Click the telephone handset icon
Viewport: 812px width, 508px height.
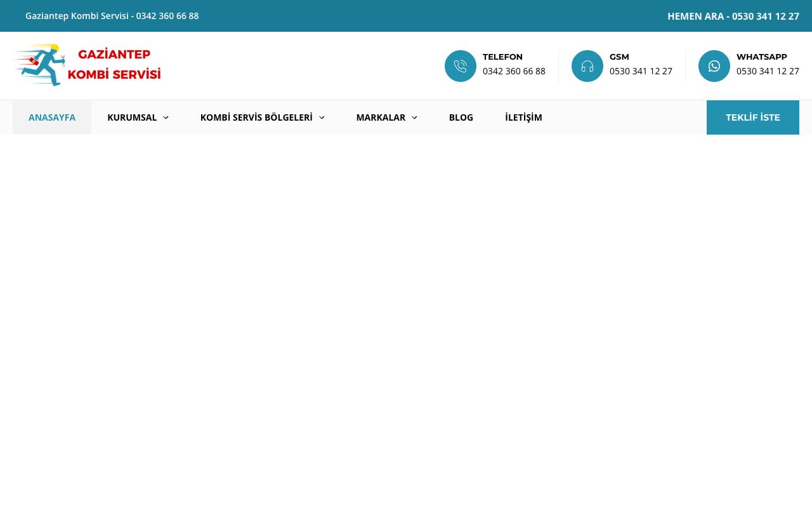click(461, 66)
